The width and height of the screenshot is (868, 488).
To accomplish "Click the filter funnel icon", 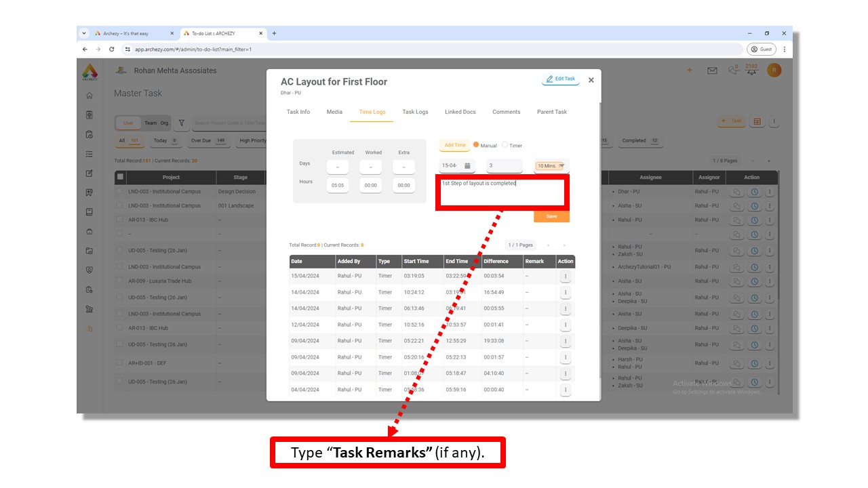I will 182,123.
